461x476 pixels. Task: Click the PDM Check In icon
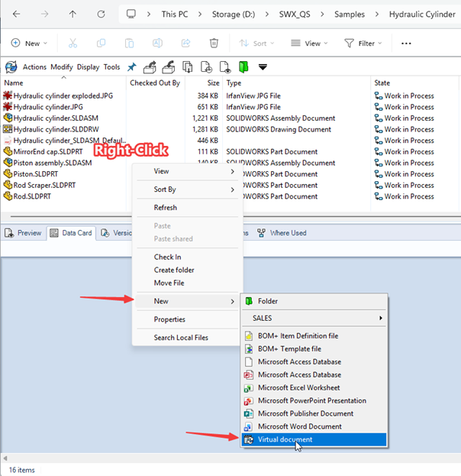point(169,67)
